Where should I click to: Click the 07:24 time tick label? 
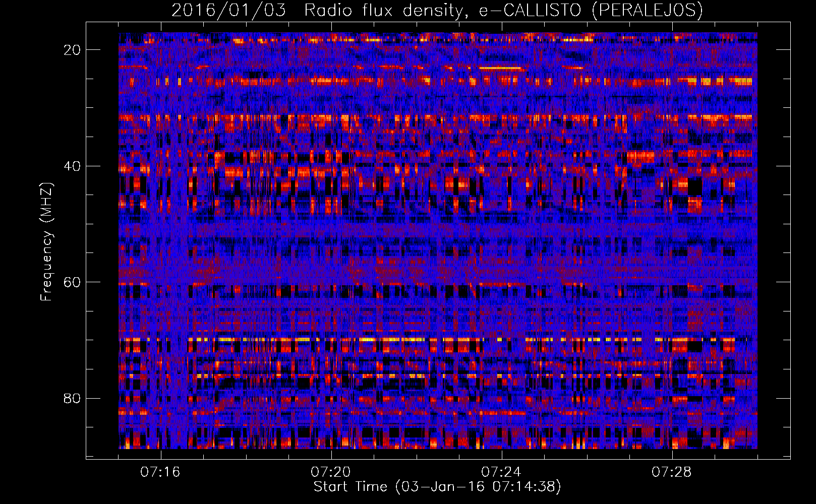pyautogui.click(x=501, y=472)
